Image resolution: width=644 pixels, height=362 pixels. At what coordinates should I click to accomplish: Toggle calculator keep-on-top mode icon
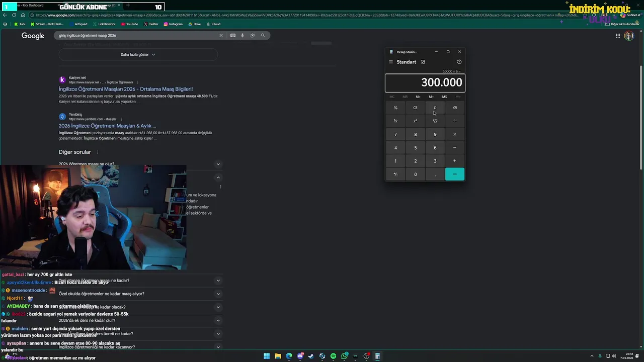423,62
